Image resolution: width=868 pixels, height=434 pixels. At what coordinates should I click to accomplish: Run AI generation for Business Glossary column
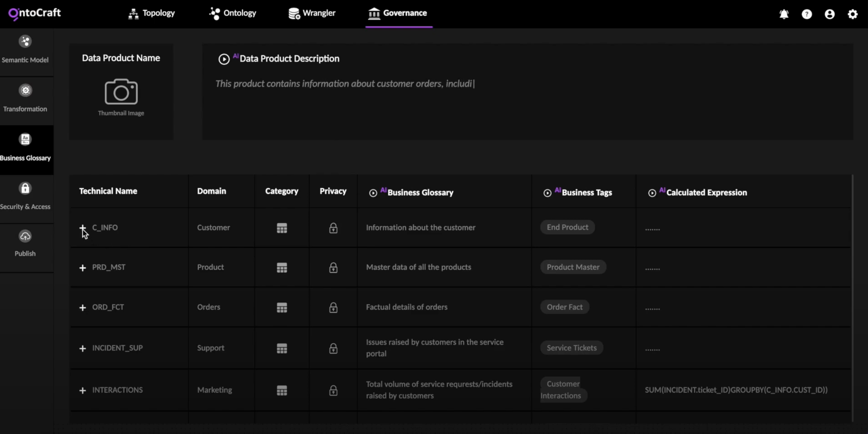tap(373, 193)
